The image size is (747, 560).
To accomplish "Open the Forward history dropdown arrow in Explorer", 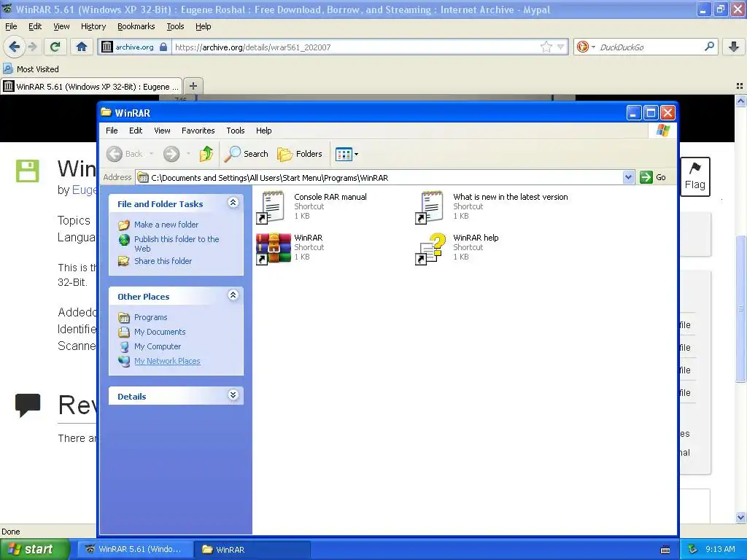I will [x=188, y=154].
